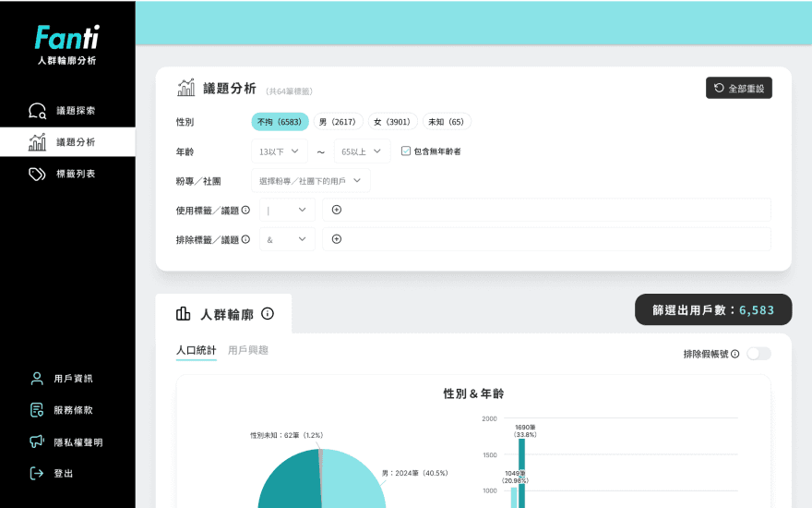Click the 標籤列表 tag icon

(37, 174)
